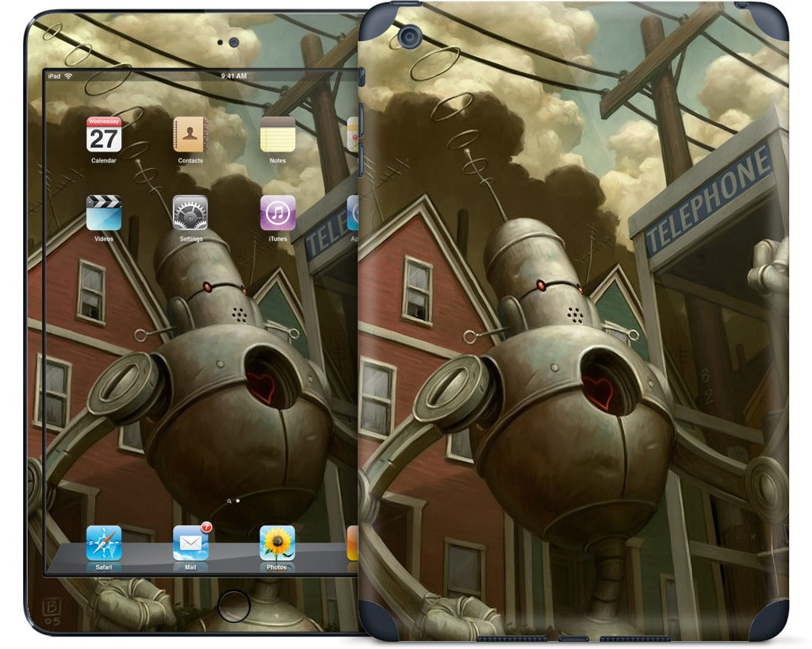Open Mail with the unread badge
This screenshot has width=812, height=649.
pos(190,543)
